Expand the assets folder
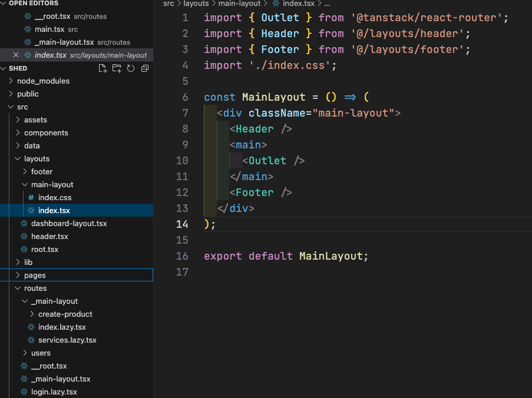The width and height of the screenshot is (532, 398). pos(18,120)
